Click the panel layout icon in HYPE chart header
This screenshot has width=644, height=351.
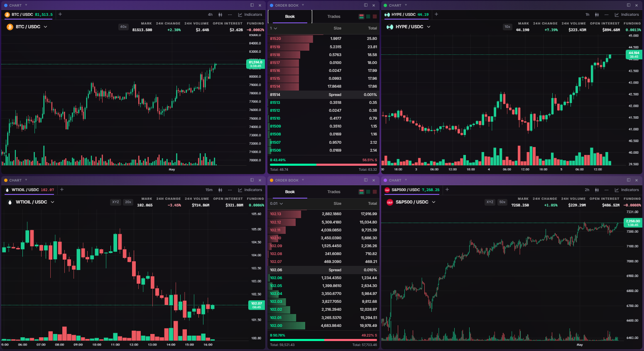(629, 5)
